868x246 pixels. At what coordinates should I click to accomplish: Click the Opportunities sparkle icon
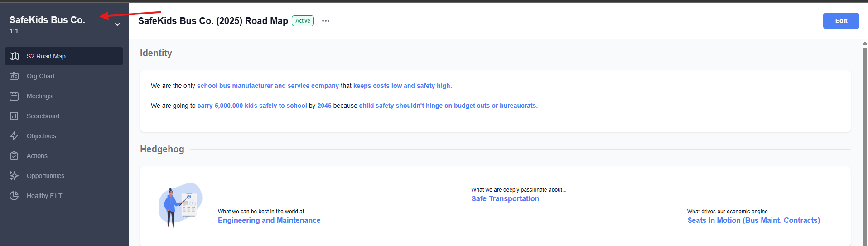(x=14, y=176)
